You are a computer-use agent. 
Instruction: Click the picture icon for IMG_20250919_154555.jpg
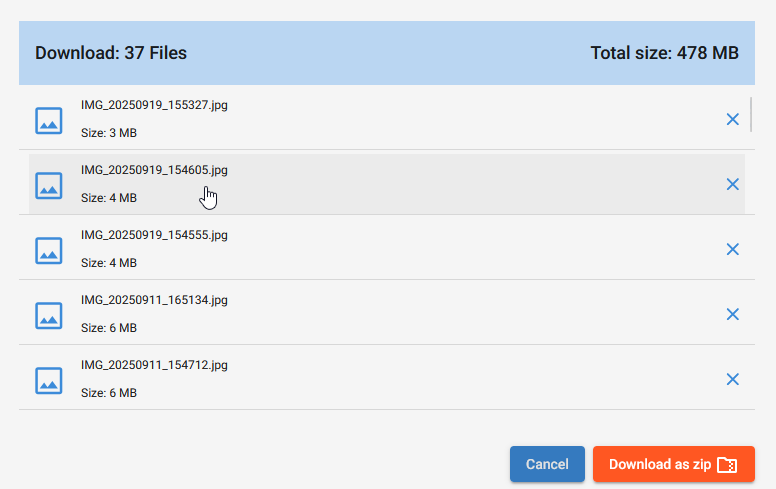[x=49, y=250]
